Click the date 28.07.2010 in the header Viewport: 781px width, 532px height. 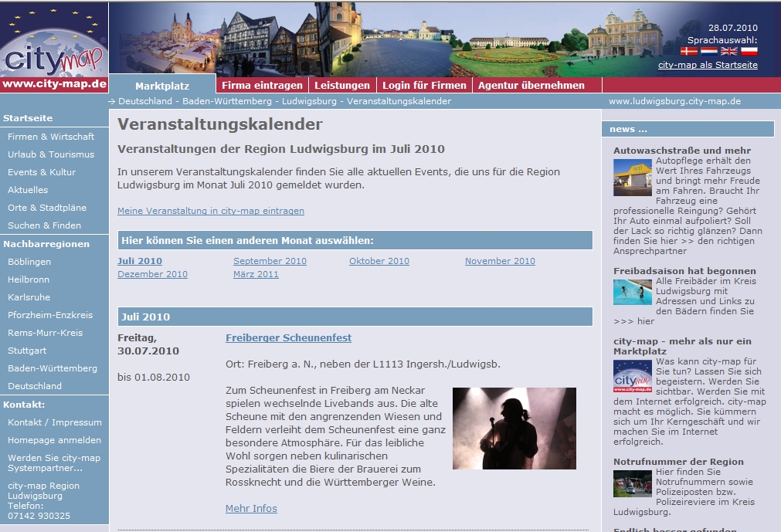(732, 28)
